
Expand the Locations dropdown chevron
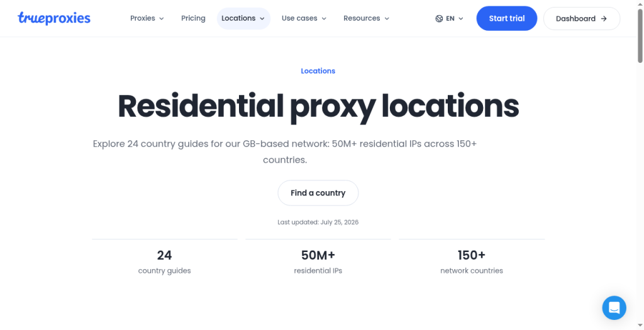point(262,18)
